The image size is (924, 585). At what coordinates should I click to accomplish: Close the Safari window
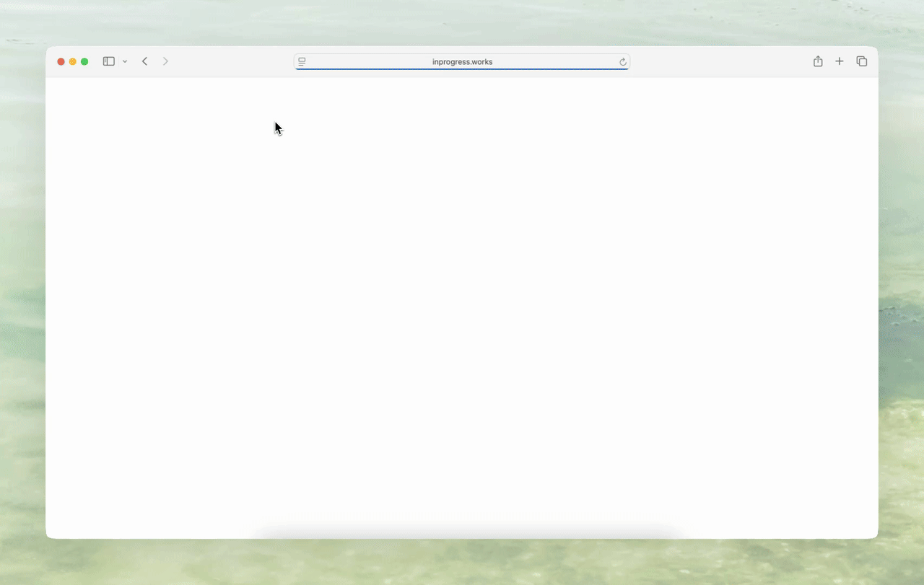coord(61,61)
